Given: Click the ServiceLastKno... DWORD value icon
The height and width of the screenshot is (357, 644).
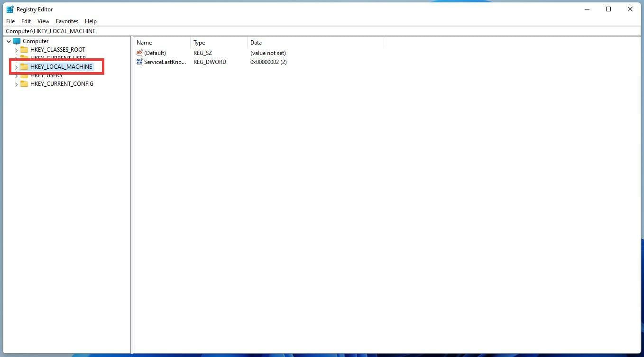Looking at the screenshot, I should pos(139,62).
